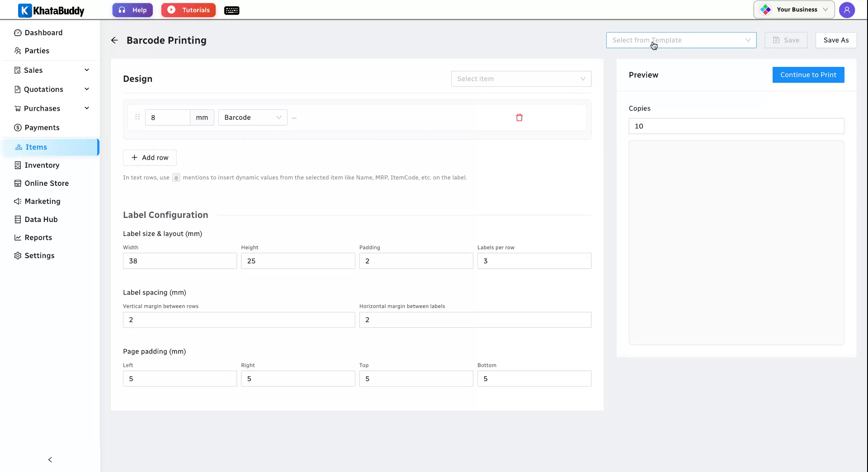868x472 pixels.
Task: Open the Select from Template dropdown
Action: point(681,40)
